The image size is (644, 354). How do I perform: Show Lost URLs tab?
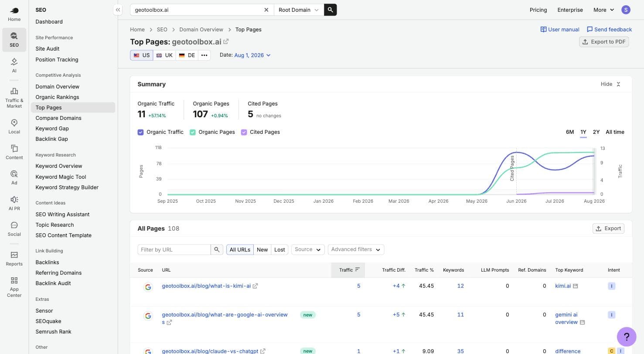tap(279, 249)
